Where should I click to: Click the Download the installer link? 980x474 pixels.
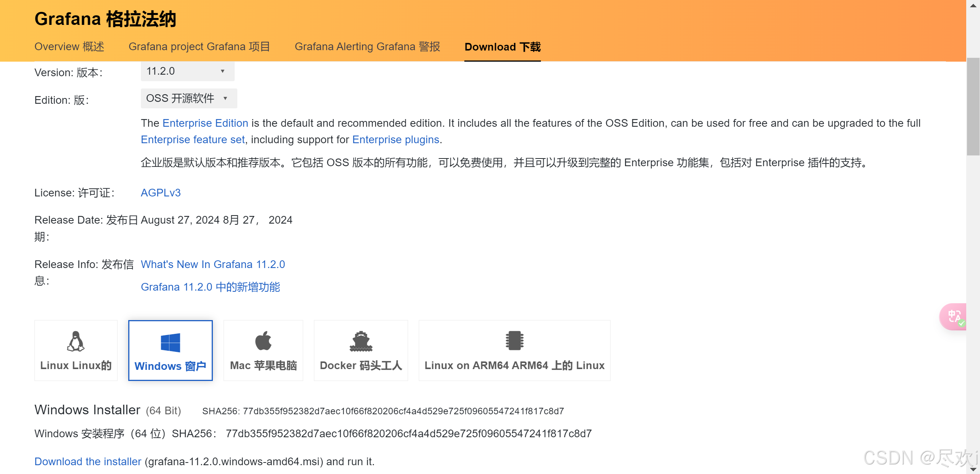pos(88,462)
